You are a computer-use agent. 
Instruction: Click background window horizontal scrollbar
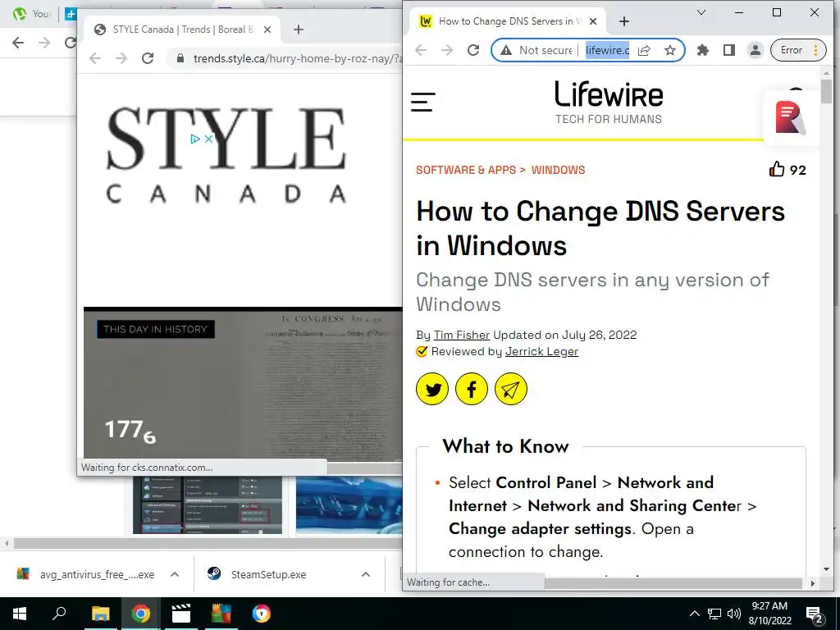[x=208, y=543]
